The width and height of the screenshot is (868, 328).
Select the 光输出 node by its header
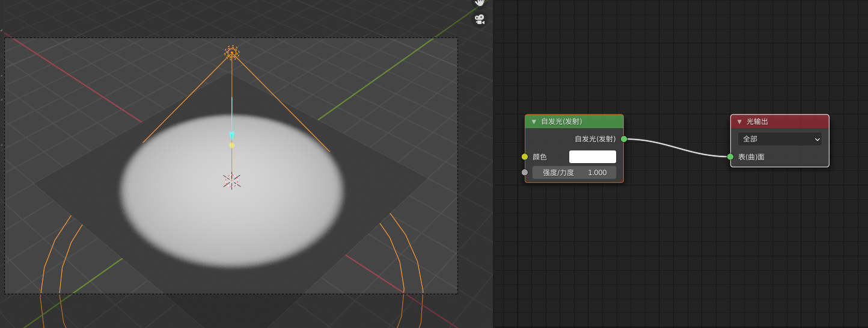coord(787,122)
